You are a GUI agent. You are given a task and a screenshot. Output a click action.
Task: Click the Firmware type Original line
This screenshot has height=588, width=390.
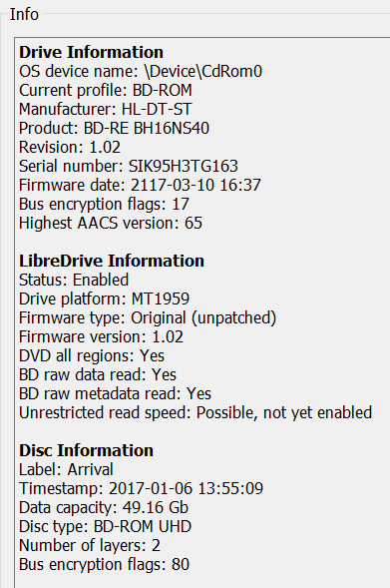coord(148,317)
